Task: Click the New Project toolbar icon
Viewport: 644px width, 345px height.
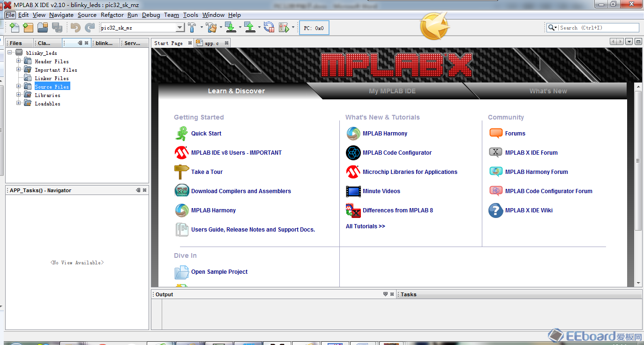Action: [28, 28]
